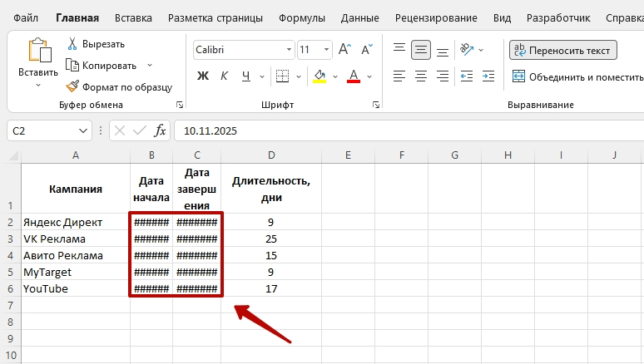Open the Name Box dropdown next to C2
This screenshot has width=644, height=364.
[83, 130]
